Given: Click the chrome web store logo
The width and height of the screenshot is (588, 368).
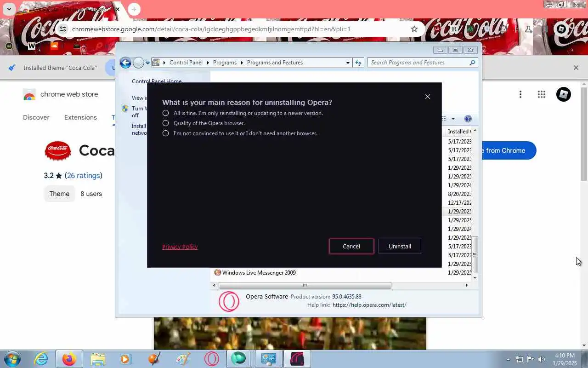Looking at the screenshot, I should click(x=61, y=94).
